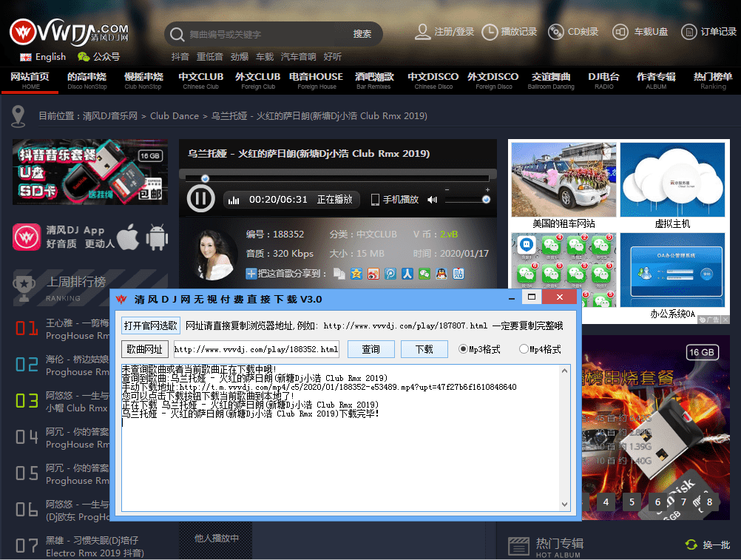
Task: Click the WeChat share icon
Action: 424,274
